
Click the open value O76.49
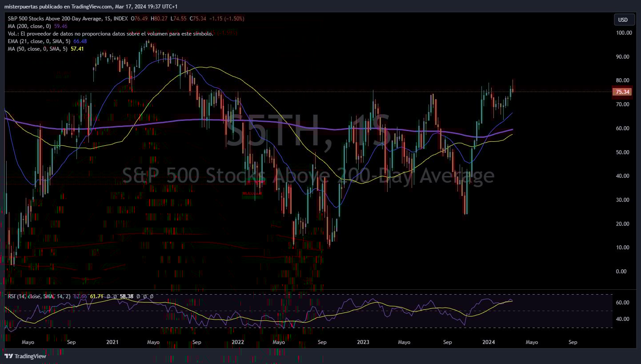coord(140,19)
